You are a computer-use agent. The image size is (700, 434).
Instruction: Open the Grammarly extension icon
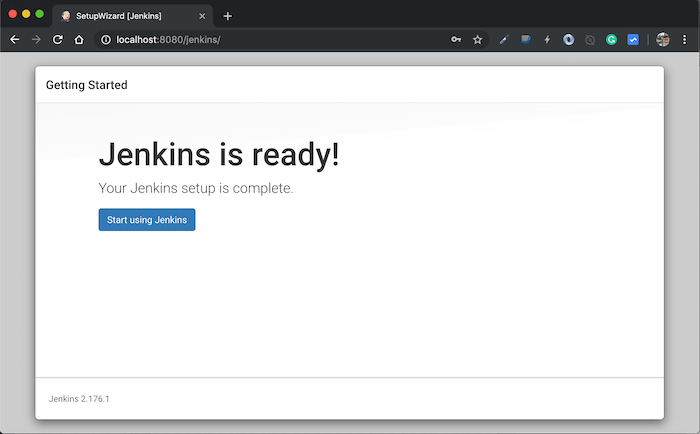[612, 40]
